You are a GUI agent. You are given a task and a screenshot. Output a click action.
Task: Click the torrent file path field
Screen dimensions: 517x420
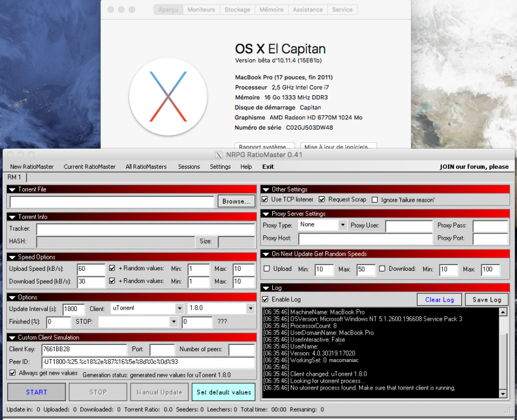pyautogui.click(x=112, y=201)
